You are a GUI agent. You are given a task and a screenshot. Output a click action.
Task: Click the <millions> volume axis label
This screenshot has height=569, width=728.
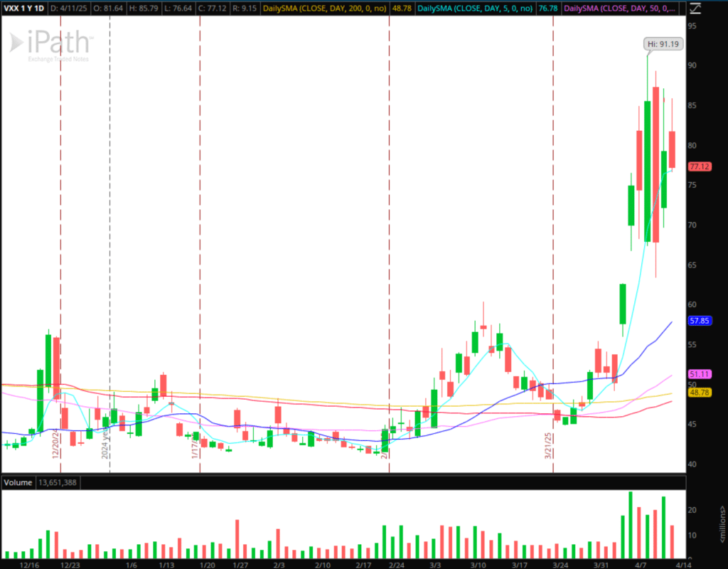[722, 524]
